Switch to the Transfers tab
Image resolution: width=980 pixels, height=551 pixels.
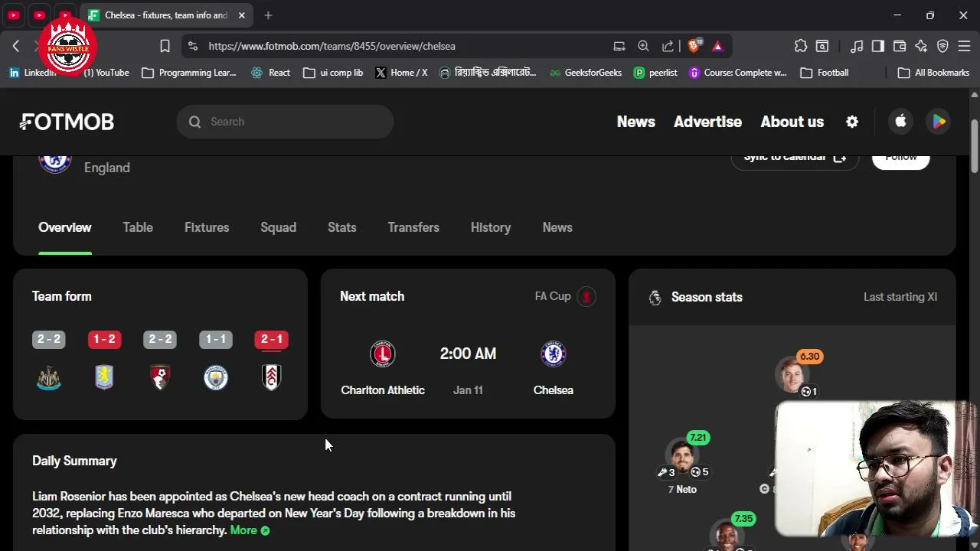[413, 227]
